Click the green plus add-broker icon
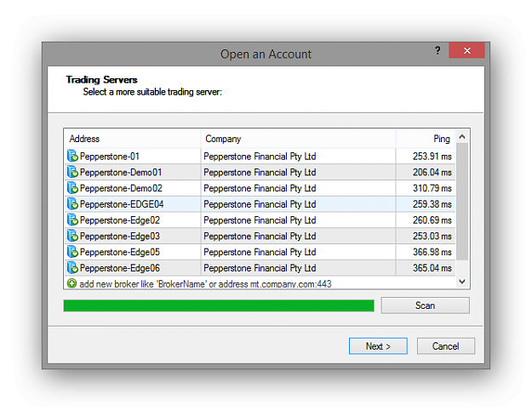This screenshot has height=411, width=532. 72,283
